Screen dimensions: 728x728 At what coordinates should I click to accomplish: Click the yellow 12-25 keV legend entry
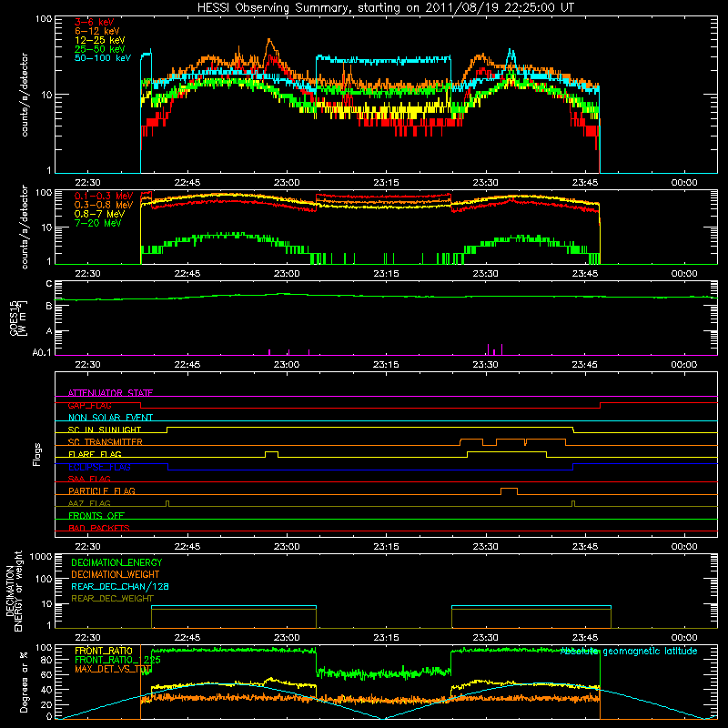pos(100,40)
